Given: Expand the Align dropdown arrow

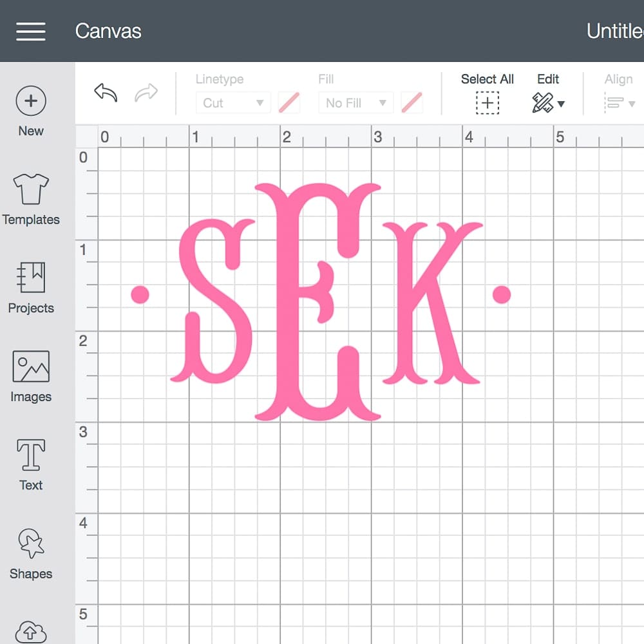Looking at the screenshot, I should point(632,104).
